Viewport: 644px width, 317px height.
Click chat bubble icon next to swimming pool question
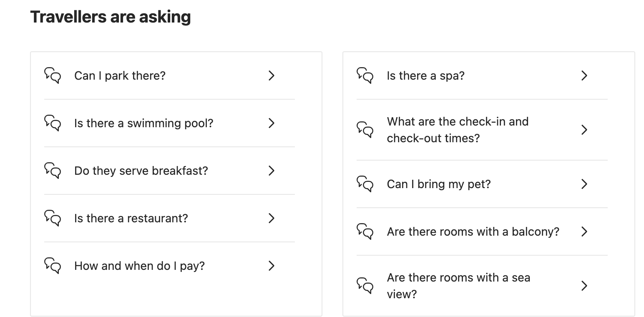coord(53,123)
